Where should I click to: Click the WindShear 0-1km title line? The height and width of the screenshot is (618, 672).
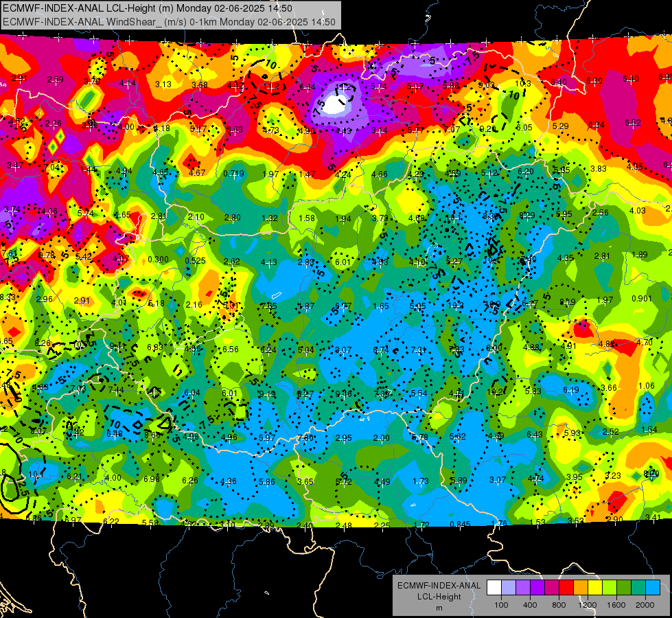tap(169, 22)
